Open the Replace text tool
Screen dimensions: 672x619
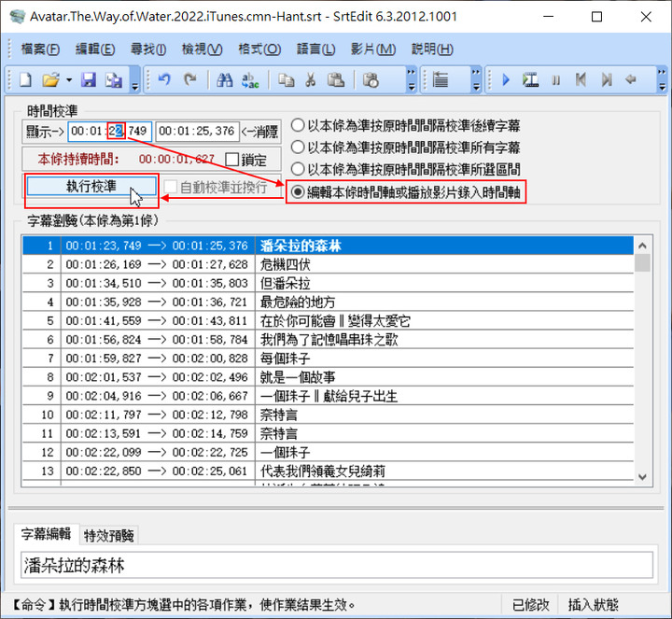(250, 79)
